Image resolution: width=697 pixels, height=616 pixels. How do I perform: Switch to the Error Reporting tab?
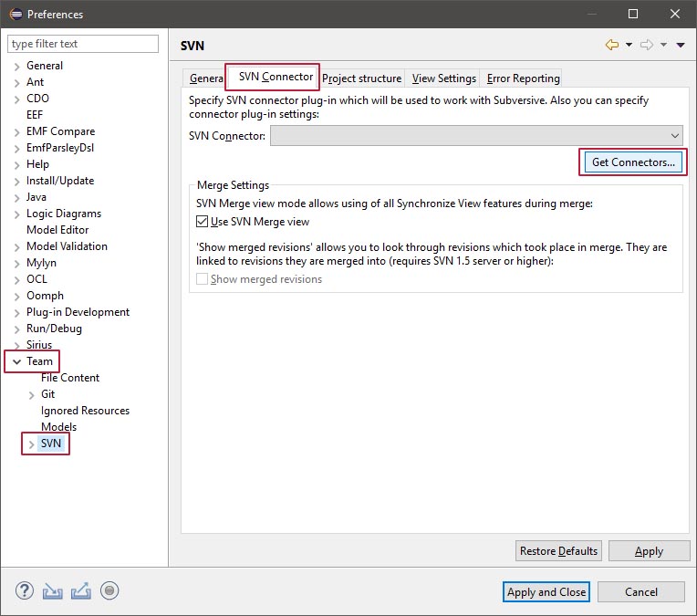point(523,78)
